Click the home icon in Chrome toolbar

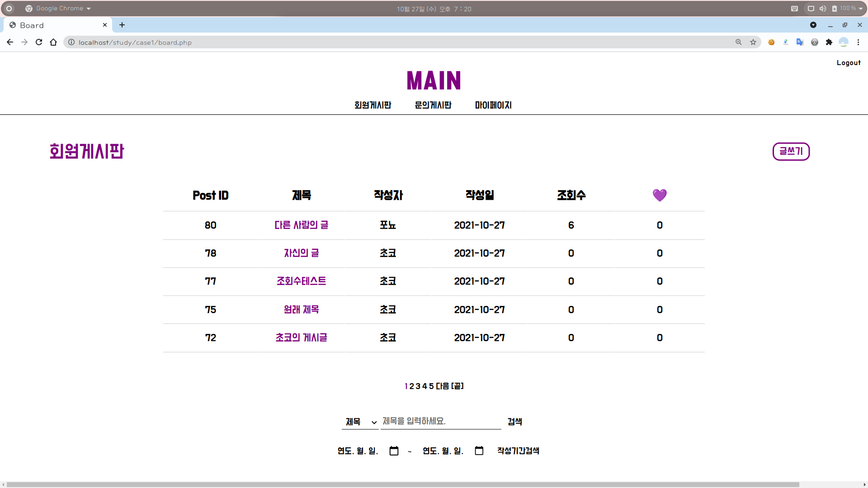coord(53,42)
